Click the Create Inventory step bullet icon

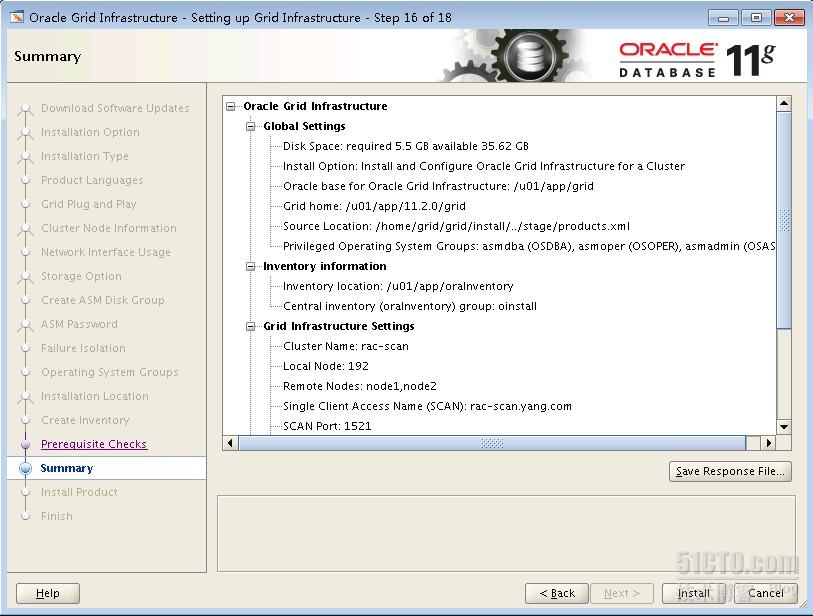click(25, 421)
